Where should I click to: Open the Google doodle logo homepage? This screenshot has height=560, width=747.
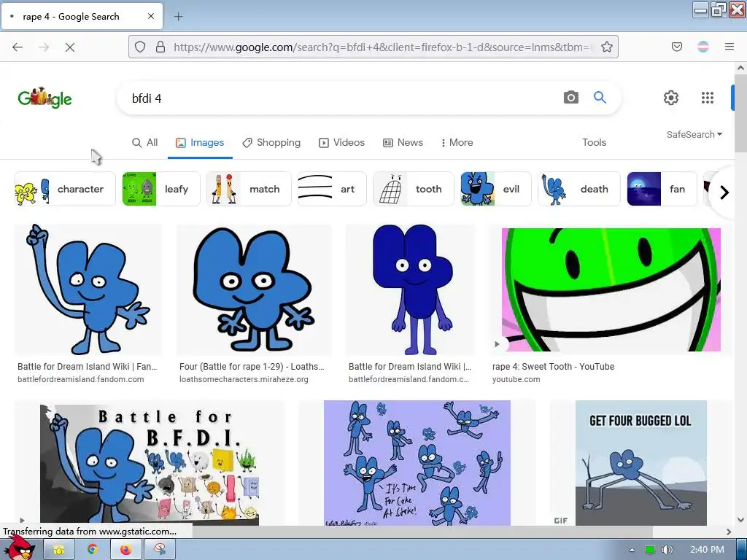pyautogui.click(x=44, y=98)
